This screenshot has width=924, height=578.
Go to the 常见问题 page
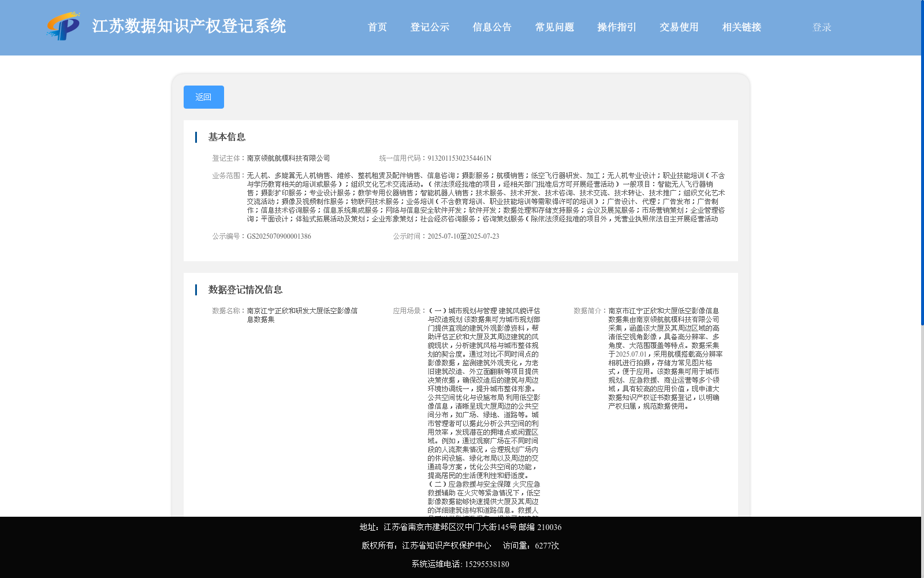click(x=554, y=27)
